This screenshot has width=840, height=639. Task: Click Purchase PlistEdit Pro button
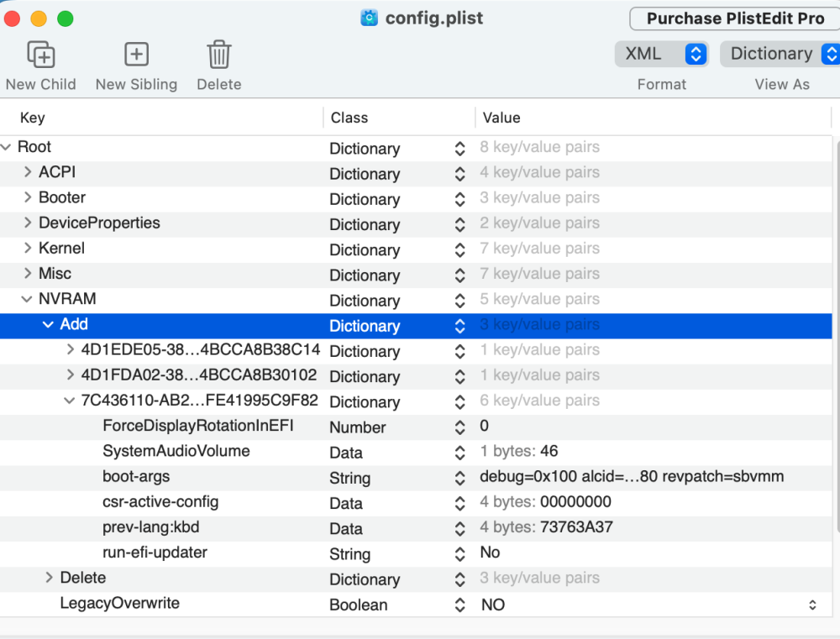[735, 18]
